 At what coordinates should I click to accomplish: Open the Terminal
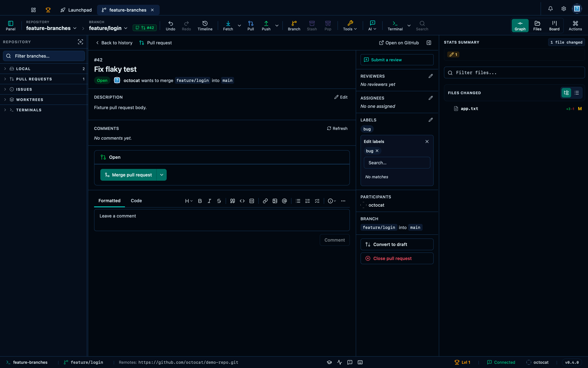(395, 26)
